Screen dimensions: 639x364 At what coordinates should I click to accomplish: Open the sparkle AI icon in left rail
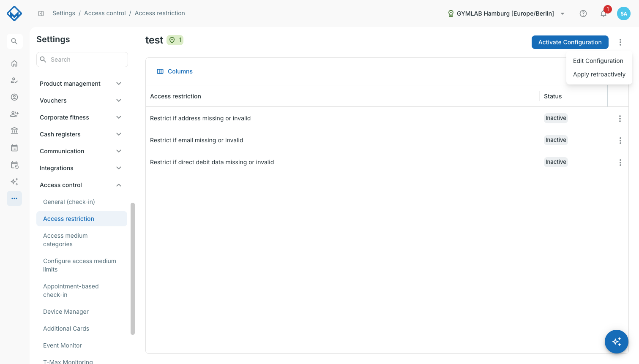click(x=14, y=182)
